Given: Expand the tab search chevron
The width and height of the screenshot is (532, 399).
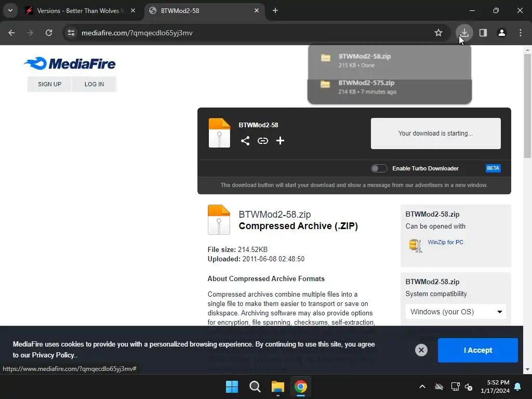Looking at the screenshot, I should 10,10.
